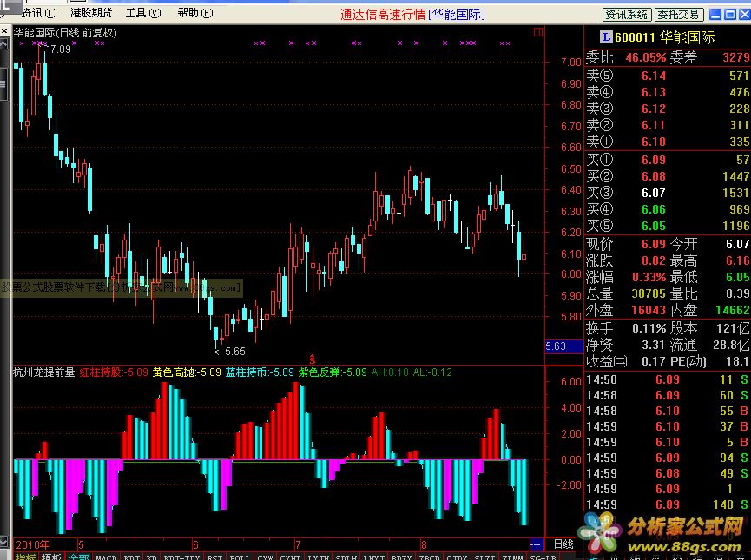Viewport: 751px width, 560px height.
Task: Select the SG-LB indicator tab
Action: tap(543, 557)
